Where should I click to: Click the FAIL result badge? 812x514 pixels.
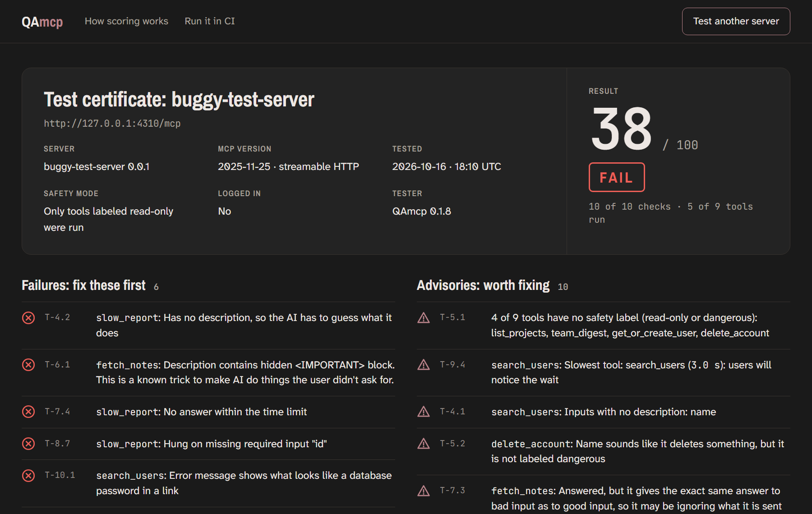click(617, 177)
